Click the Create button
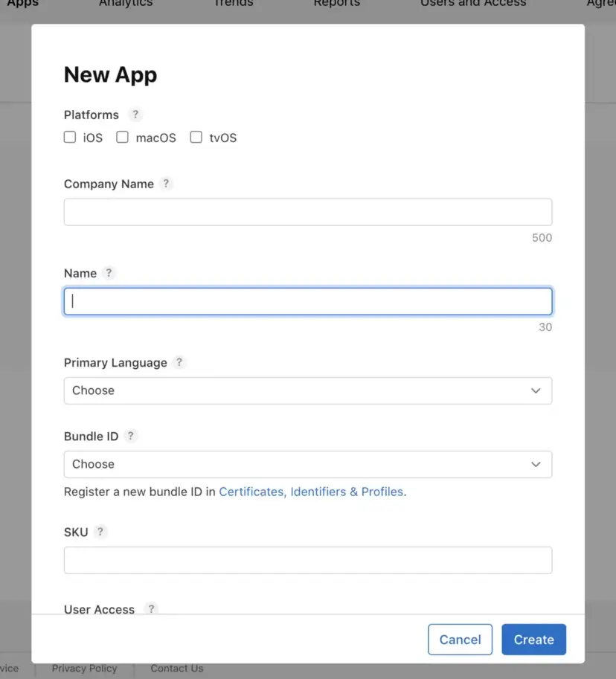 [533, 640]
